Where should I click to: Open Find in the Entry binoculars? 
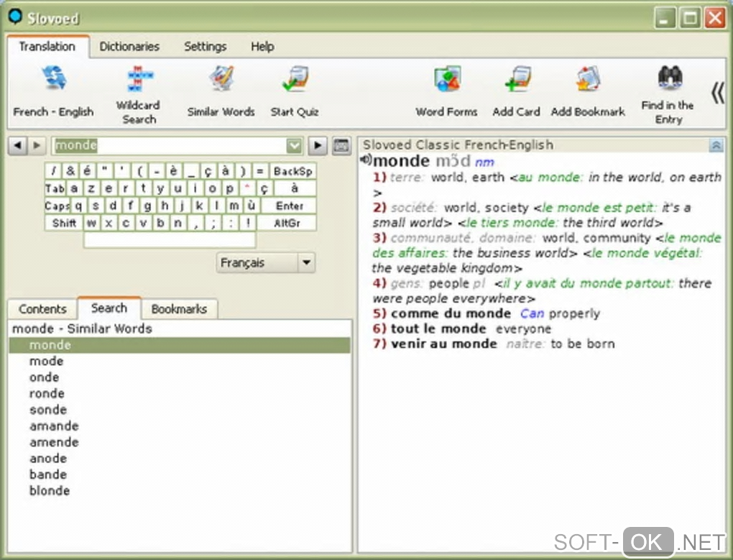[670, 78]
